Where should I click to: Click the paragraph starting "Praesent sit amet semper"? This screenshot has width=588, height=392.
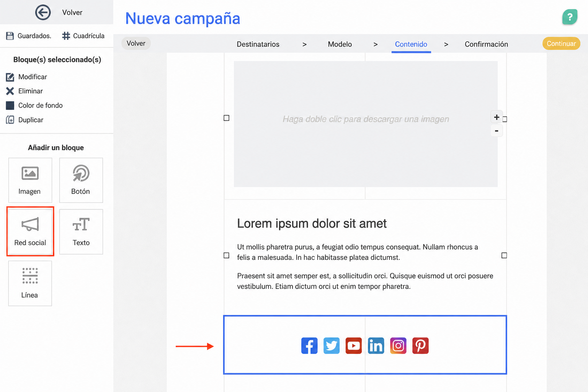[365, 281]
